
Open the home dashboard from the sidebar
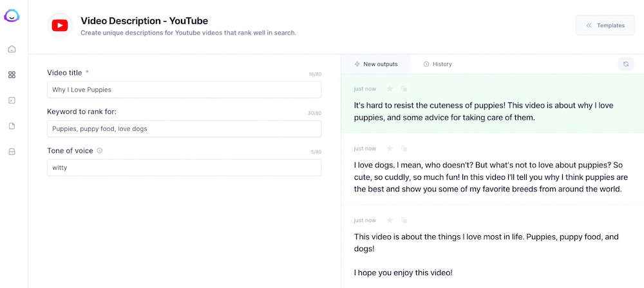pyautogui.click(x=12, y=49)
